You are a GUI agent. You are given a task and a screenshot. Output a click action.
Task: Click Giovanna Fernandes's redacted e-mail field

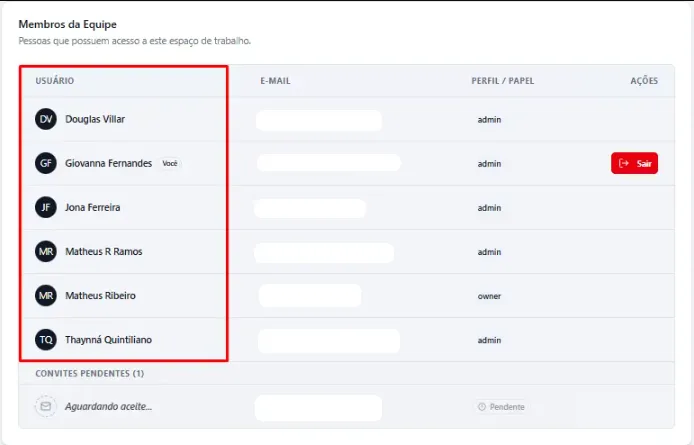[x=329, y=163]
